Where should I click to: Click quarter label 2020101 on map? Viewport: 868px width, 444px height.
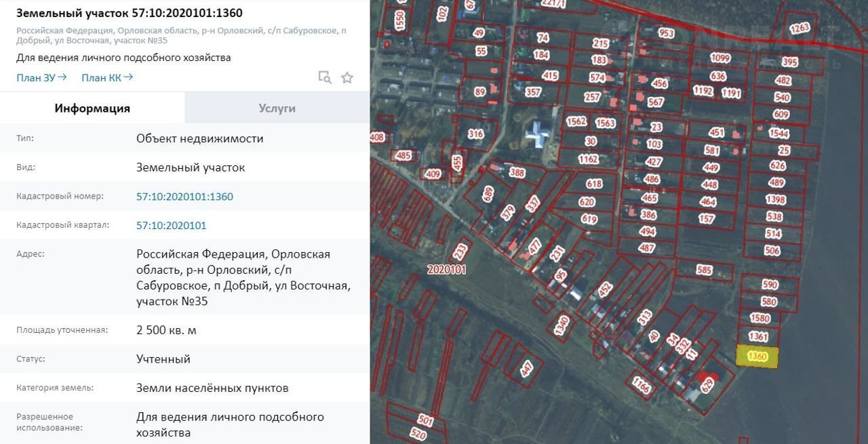click(446, 269)
